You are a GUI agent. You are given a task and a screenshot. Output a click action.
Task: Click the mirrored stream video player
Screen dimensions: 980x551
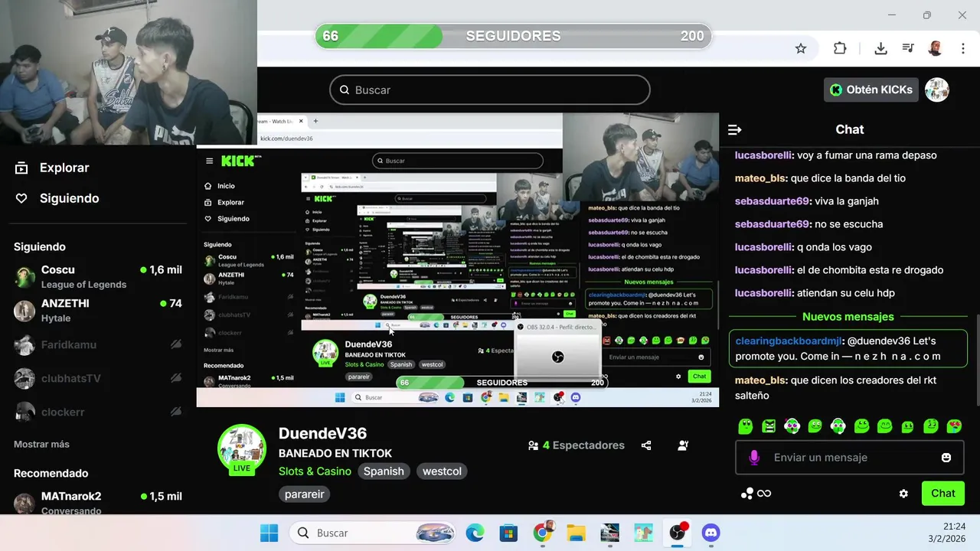pyautogui.click(x=457, y=260)
